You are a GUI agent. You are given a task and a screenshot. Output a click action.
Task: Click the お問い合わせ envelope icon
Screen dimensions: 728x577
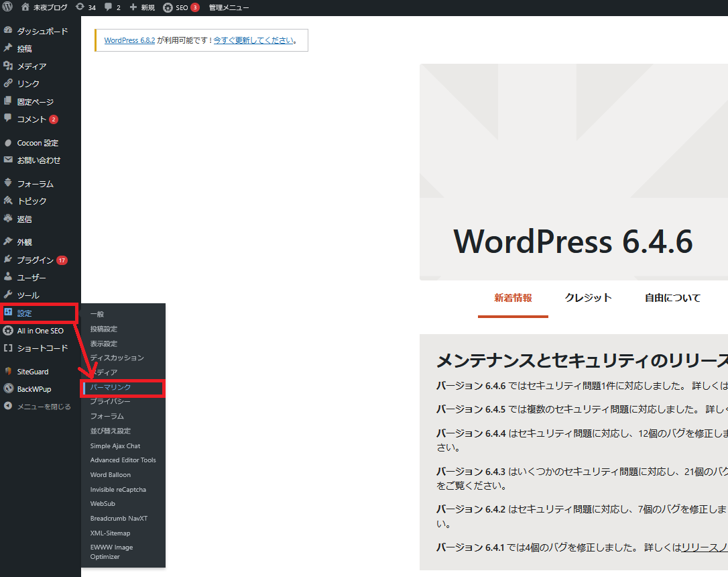(x=8, y=160)
